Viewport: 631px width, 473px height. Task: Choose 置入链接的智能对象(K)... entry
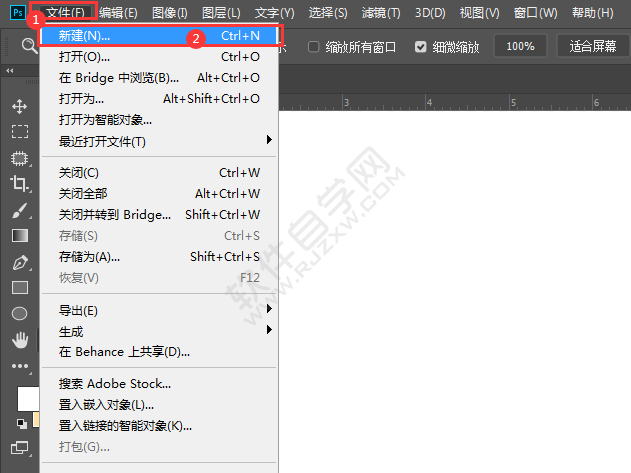[x=159, y=425]
